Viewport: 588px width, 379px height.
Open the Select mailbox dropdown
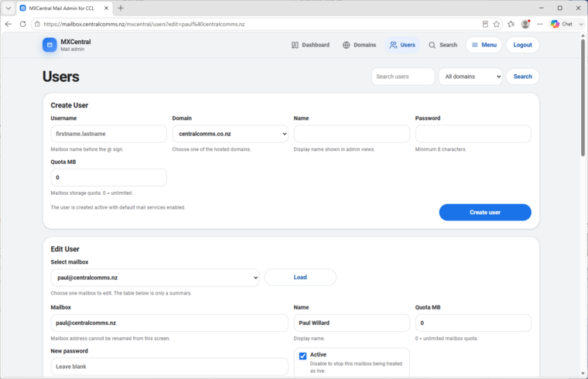[x=155, y=278]
